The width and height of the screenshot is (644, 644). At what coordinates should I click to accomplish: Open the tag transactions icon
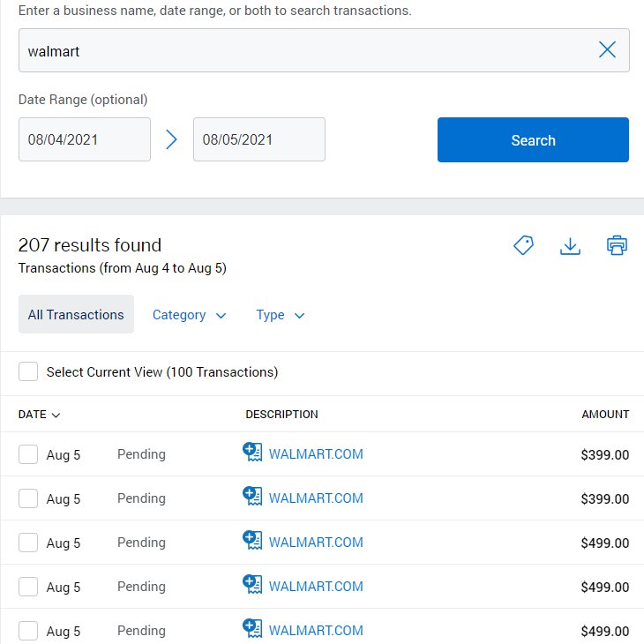pyautogui.click(x=524, y=245)
